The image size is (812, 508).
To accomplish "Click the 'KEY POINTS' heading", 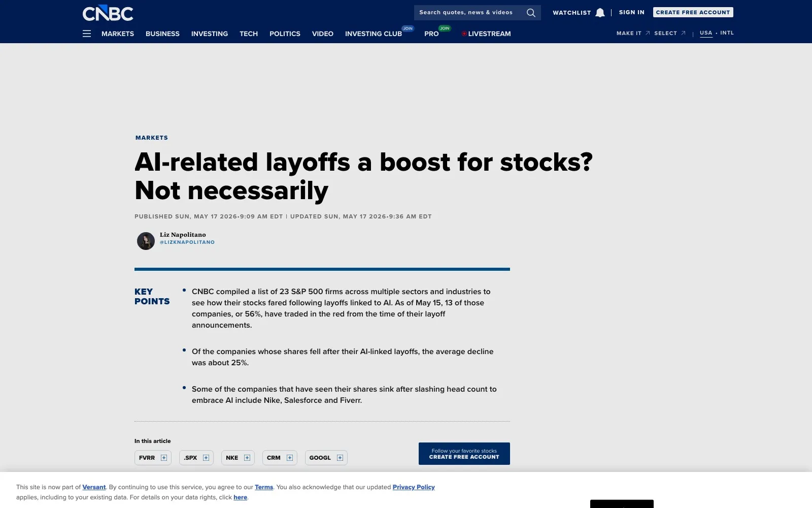I will click(152, 296).
